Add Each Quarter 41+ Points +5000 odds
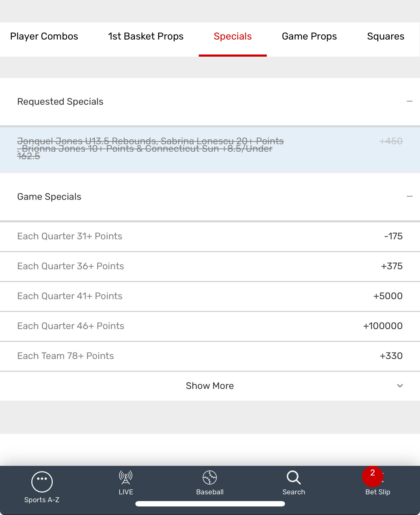The height and width of the screenshot is (515, 420). 388,296
